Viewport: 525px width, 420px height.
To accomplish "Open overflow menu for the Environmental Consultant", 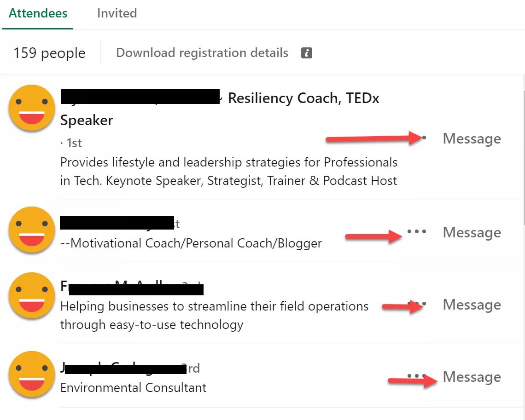I will pyautogui.click(x=416, y=376).
